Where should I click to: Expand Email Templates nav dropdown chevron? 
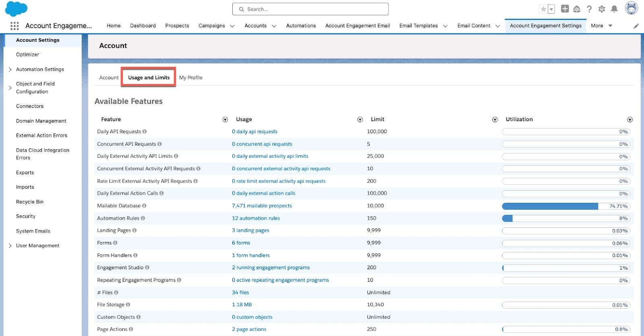click(445, 26)
